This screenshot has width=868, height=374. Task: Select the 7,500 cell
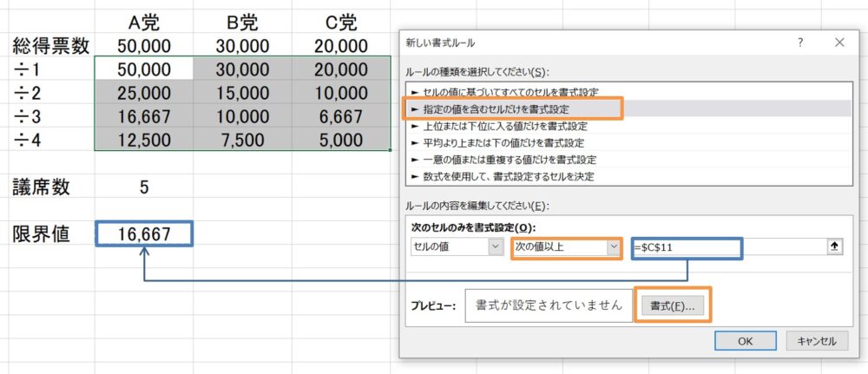(242, 139)
